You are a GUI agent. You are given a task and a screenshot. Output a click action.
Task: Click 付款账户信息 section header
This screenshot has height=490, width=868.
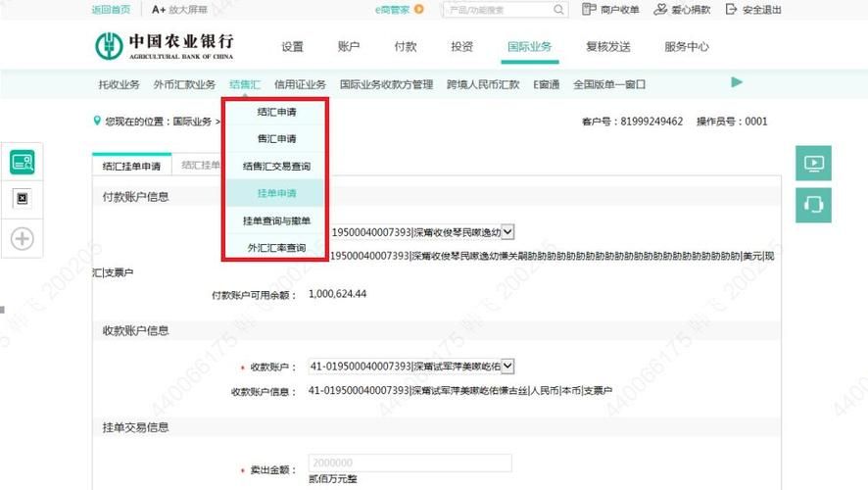click(x=135, y=197)
